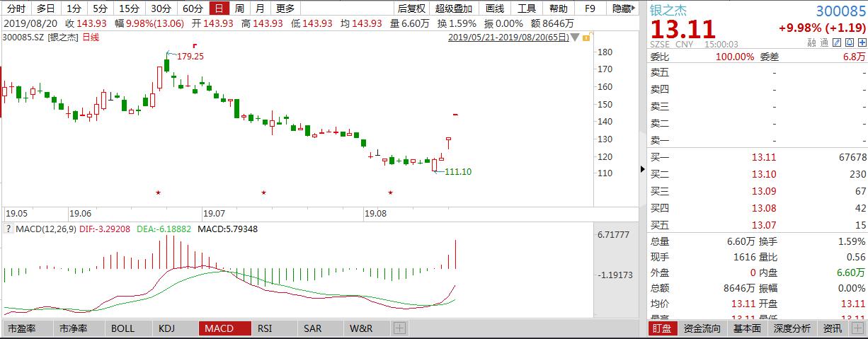Click the 179.25 high price label
The width and height of the screenshot is (868, 339).
click(x=190, y=56)
